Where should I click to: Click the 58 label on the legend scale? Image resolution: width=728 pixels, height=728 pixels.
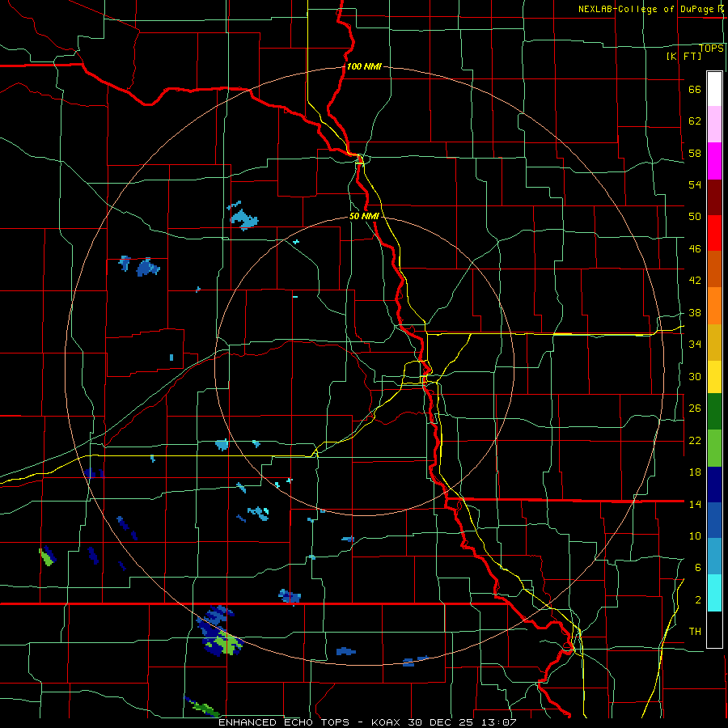[695, 153]
